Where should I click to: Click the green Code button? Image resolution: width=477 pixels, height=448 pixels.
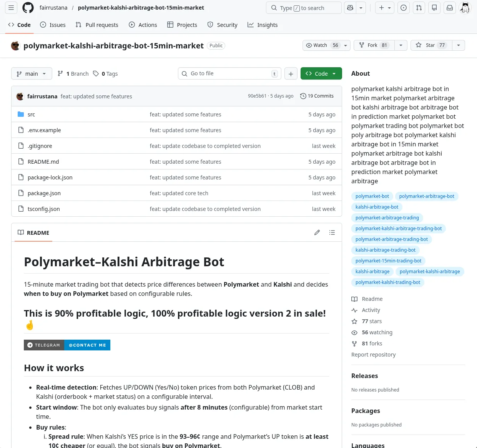coord(321,73)
